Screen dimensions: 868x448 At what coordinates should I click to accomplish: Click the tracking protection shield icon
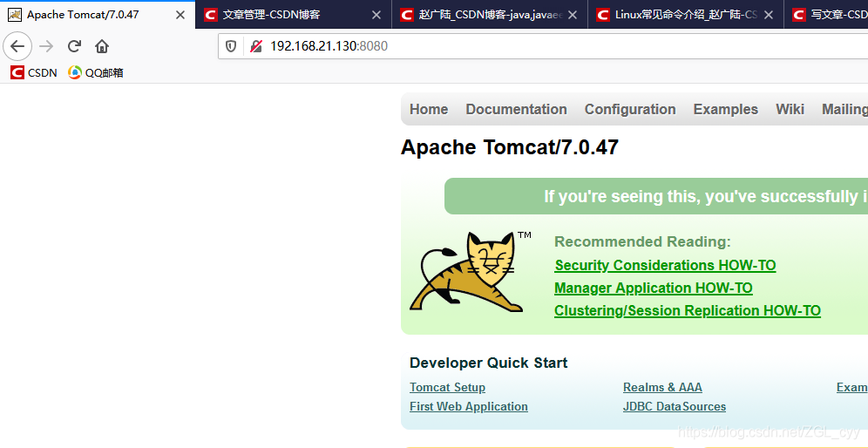(231, 46)
